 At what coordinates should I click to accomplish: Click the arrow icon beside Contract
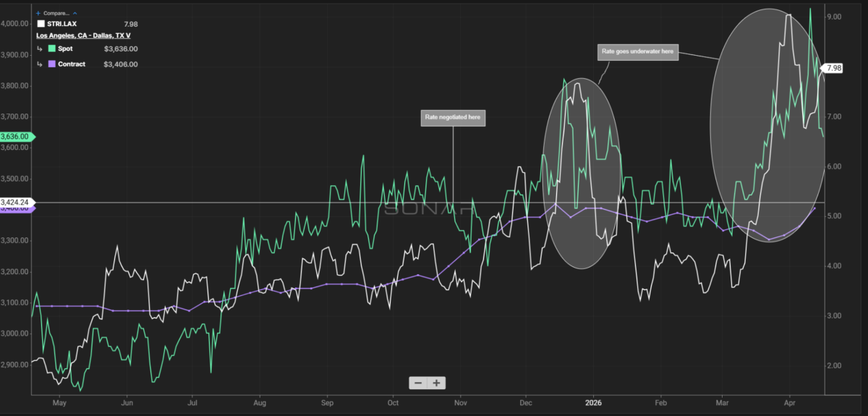tap(41, 64)
